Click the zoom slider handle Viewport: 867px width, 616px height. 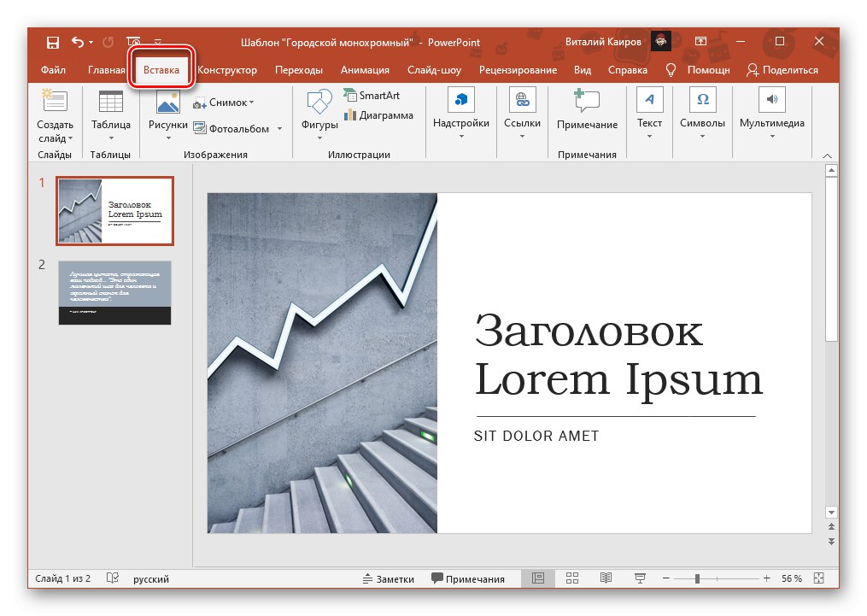698,578
